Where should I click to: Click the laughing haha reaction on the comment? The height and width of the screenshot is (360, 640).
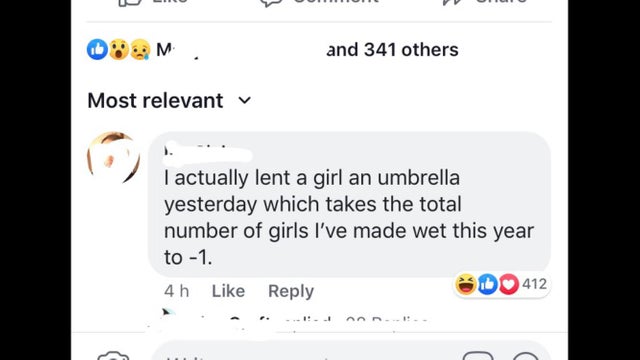coord(466,284)
